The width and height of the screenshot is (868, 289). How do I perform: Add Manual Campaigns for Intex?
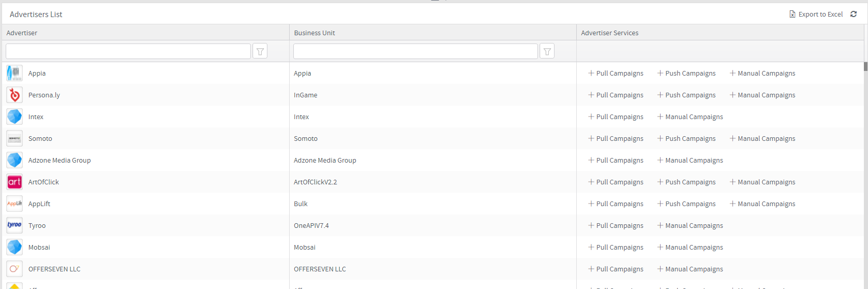(x=690, y=117)
